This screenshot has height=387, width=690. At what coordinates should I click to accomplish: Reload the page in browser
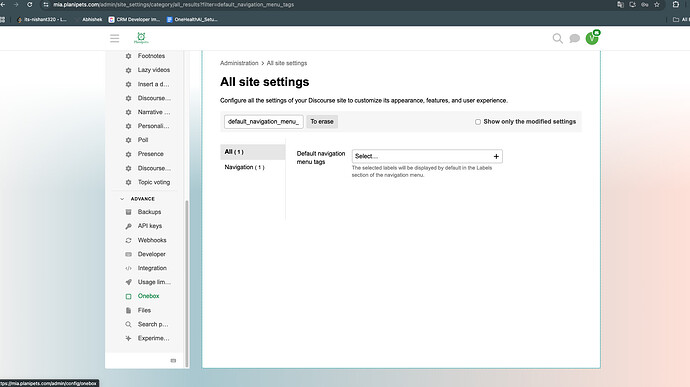coord(29,4)
